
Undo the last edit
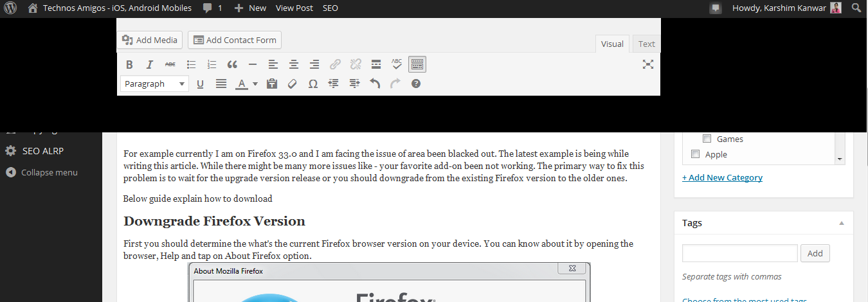click(x=375, y=84)
